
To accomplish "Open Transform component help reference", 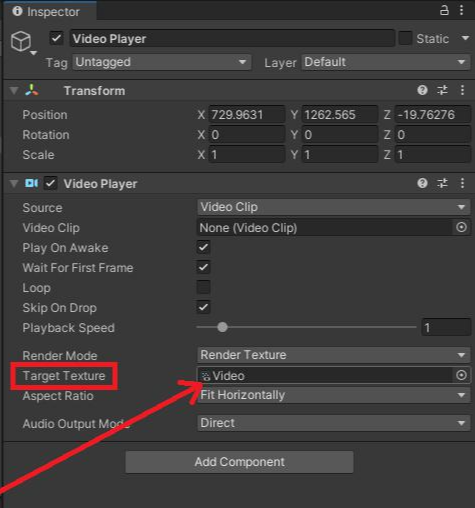I will coord(422,90).
